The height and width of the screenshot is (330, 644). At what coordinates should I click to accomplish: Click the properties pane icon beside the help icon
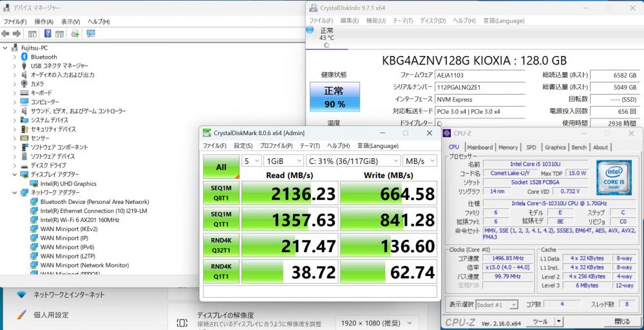[59, 33]
